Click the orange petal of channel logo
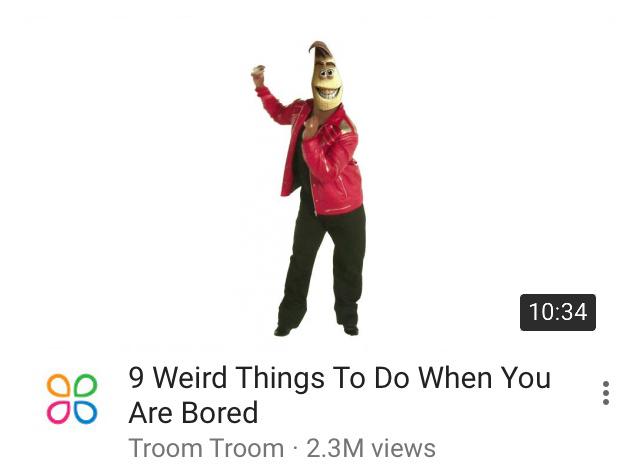The image size is (640, 468). coord(59,386)
